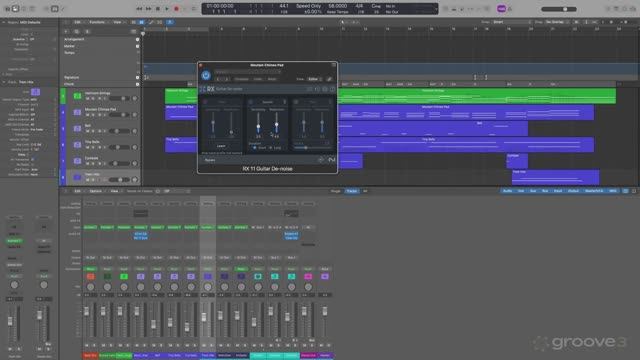640x360 pixels.
Task: Toggle the Inspector button in the control bar
Action: click(15, 9)
